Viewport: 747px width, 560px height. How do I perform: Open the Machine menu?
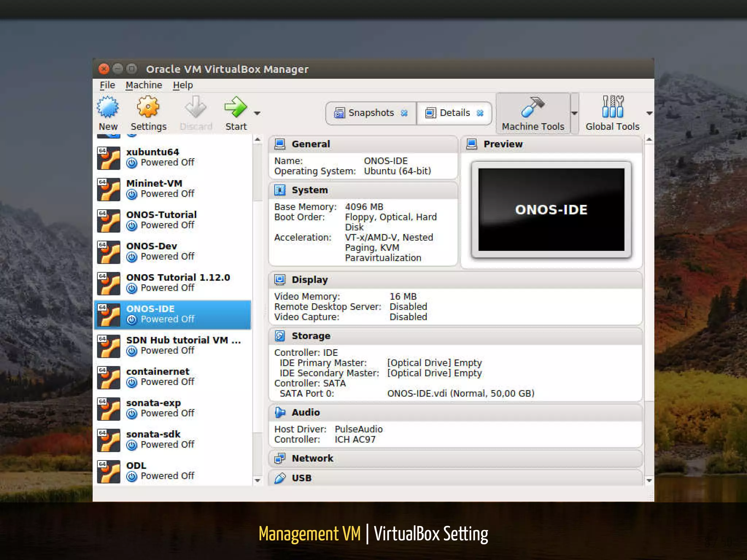click(144, 85)
